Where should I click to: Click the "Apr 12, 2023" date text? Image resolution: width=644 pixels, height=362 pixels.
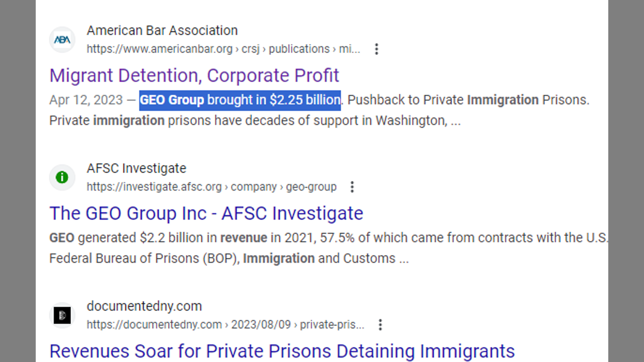pos(86,100)
